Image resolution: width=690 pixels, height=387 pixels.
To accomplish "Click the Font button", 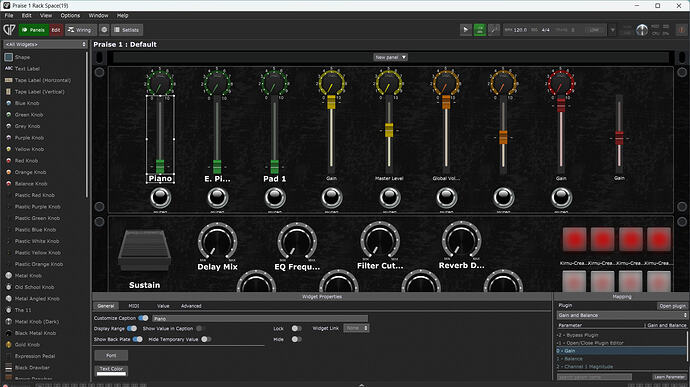I will 111,355.
